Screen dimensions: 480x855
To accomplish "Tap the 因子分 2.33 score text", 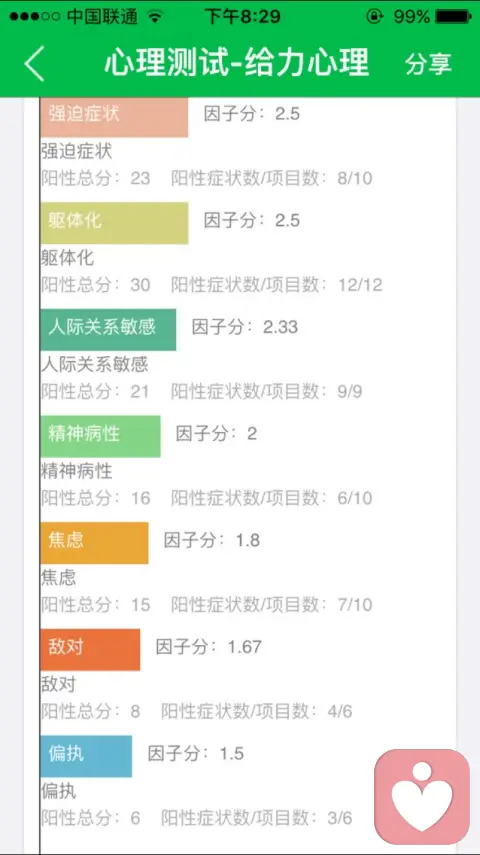I will pyautogui.click(x=245, y=327).
